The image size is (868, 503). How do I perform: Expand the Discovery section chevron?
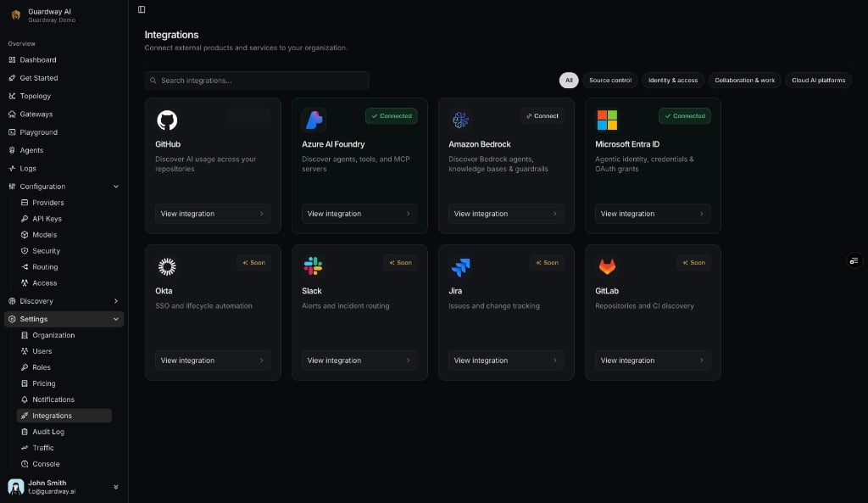click(115, 301)
